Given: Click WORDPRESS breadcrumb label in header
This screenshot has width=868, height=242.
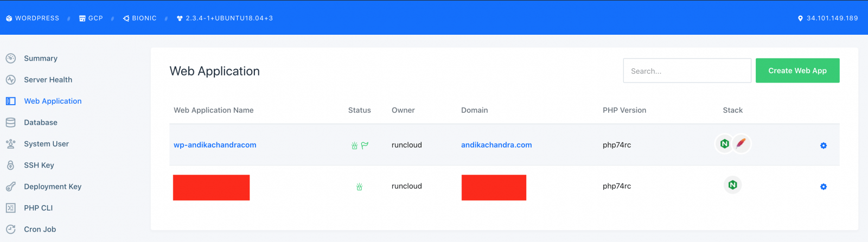Looking at the screenshot, I should pos(37,18).
